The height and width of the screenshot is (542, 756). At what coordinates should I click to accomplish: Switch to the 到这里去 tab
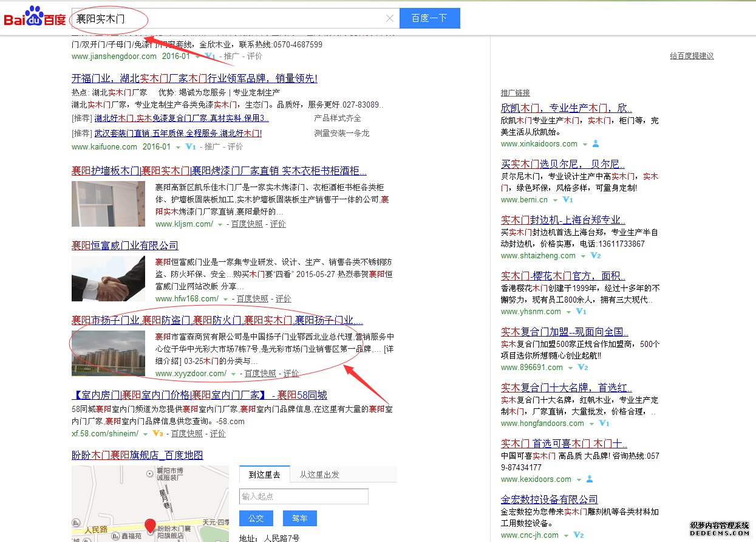tap(264, 475)
